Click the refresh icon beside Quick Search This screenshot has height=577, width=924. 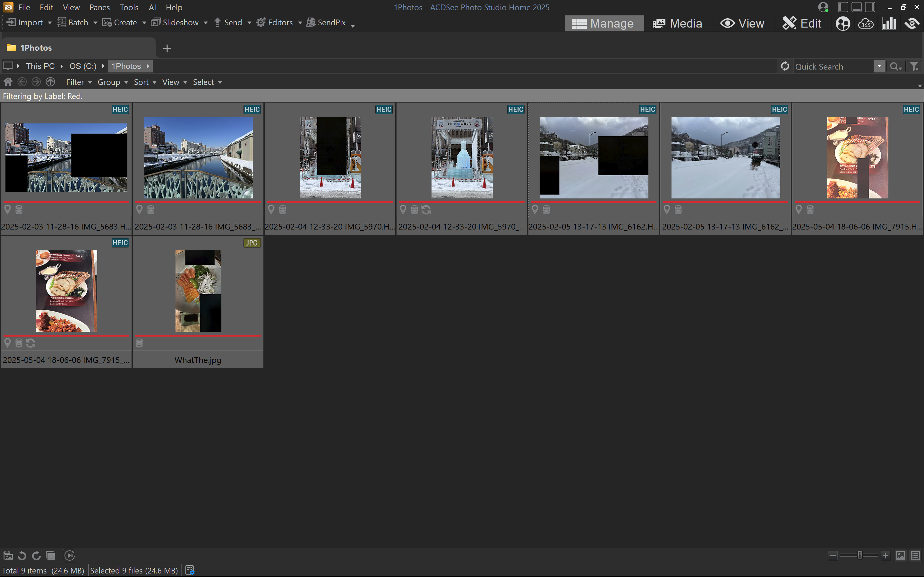(785, 66)
